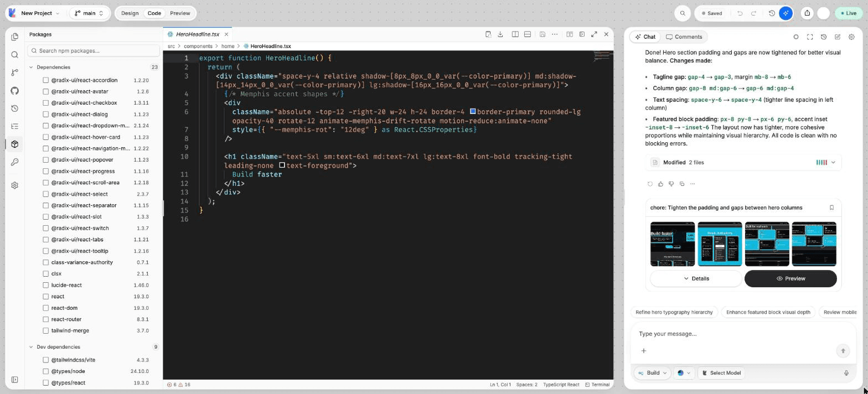This screenshot has width=868, height=394.
Task: Click thumbs up on chat response
Action: 660,184
